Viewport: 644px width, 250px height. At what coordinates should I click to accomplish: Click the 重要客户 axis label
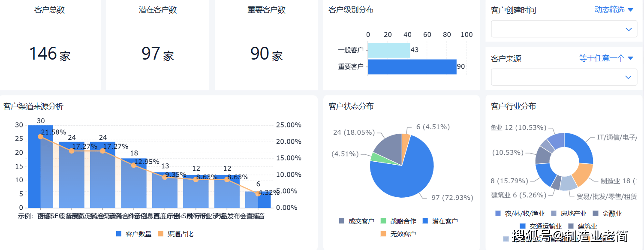(351, 66)
